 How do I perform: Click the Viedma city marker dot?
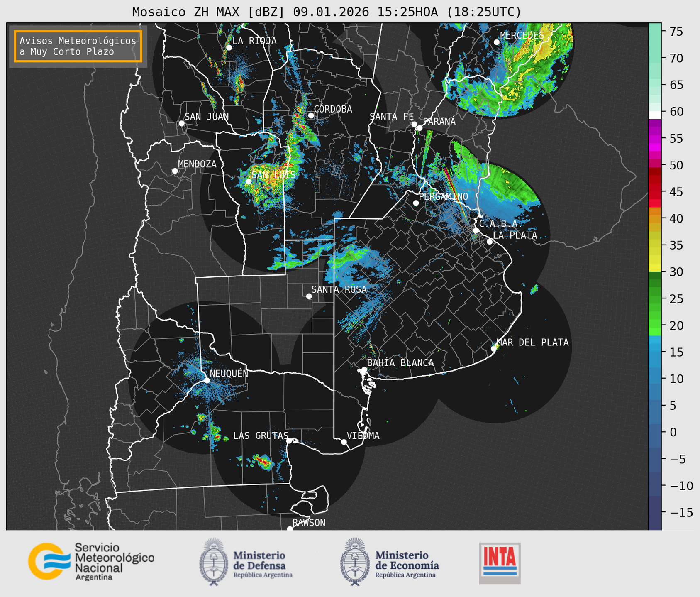pos(344,442)
